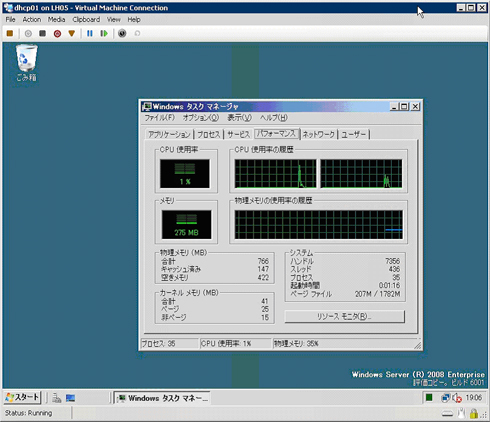Open the 表示(V) menu in Task Manager

(x=239, y=118)
